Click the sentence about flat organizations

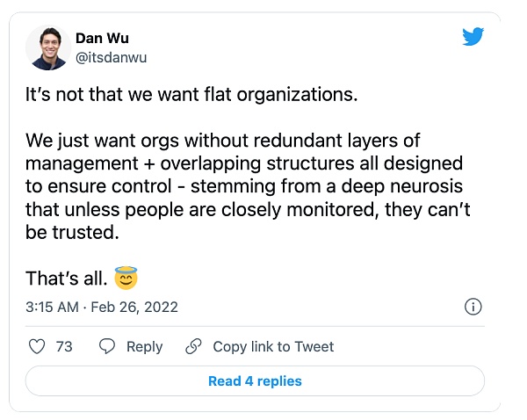(193, 96)
